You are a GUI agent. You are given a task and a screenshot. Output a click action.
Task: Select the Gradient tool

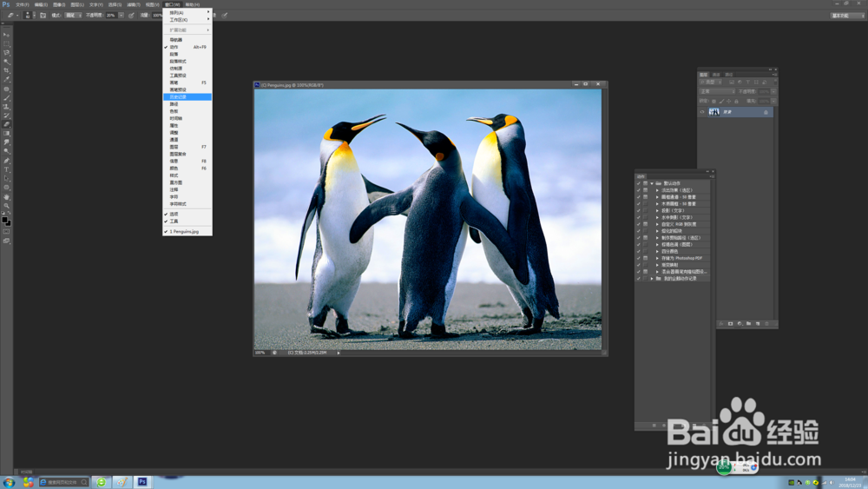(x=7, y=134)
